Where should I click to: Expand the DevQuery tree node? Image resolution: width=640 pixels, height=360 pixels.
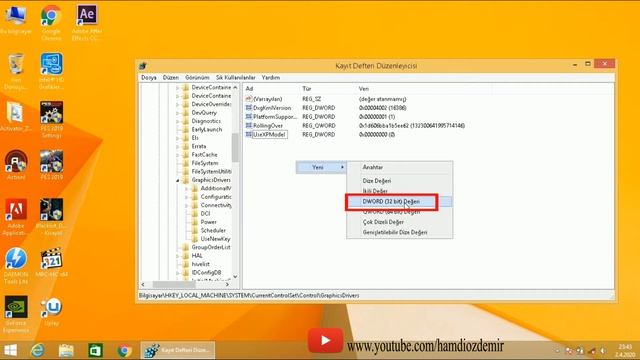178,113
